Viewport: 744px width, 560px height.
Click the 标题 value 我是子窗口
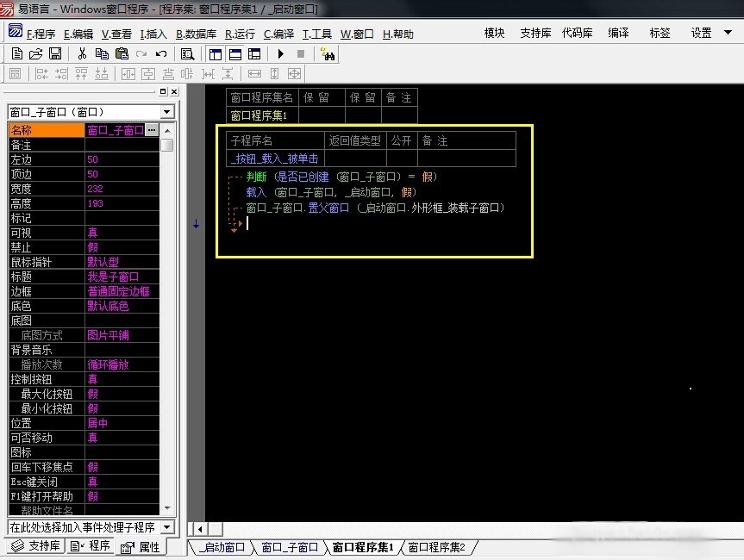pyautogui.click(x=122, y=277)
